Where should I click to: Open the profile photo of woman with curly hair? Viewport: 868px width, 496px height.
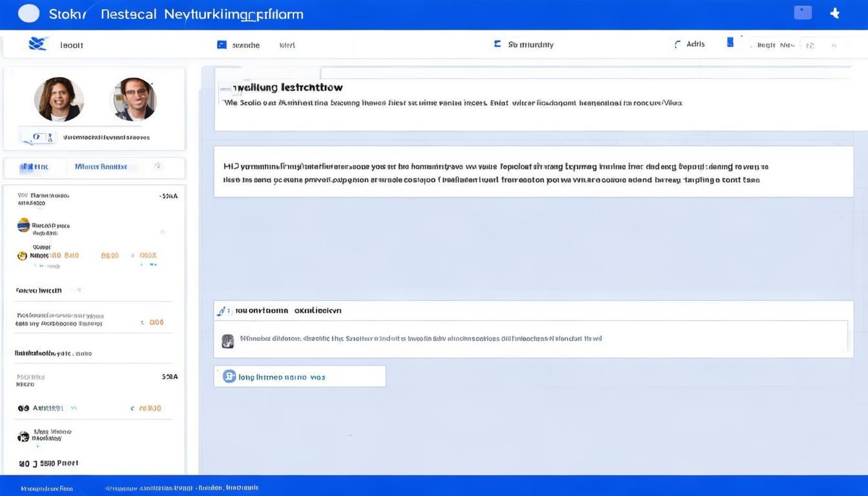(59, 99)
